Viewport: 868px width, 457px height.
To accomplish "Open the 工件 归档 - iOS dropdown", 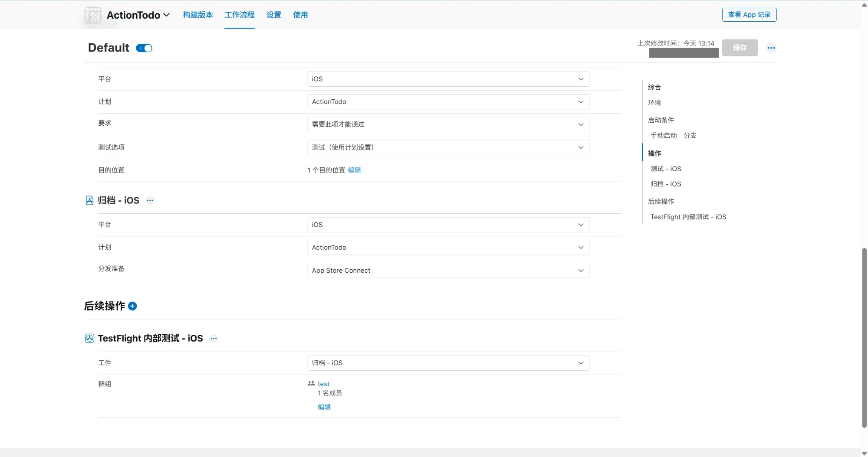I will tap(448, 363).
